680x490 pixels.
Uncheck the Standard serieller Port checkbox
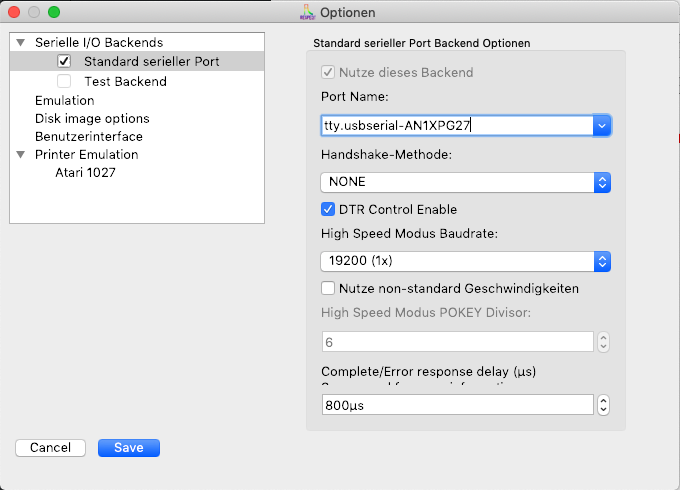pyautogui.click(x=64, y=61)
